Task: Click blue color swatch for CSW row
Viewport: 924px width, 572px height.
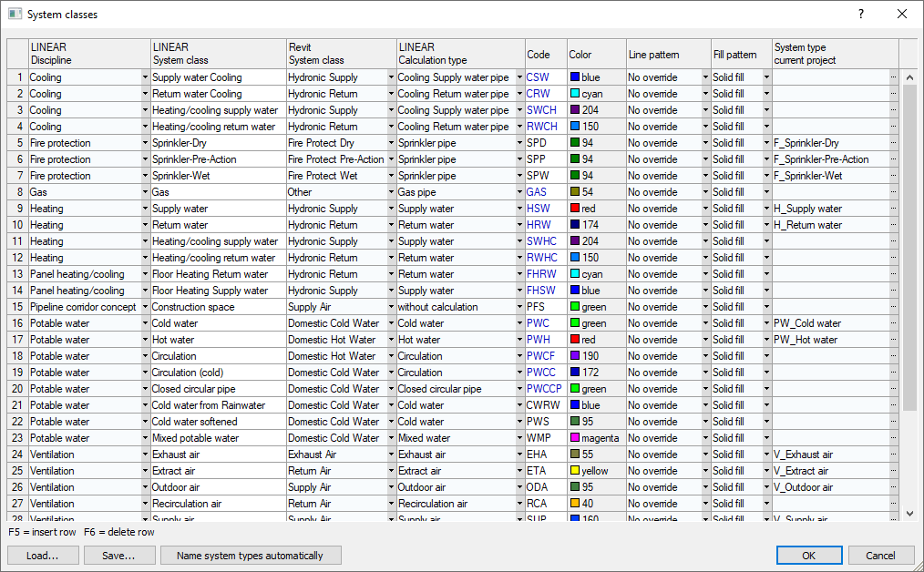Action: click(575, 77)
